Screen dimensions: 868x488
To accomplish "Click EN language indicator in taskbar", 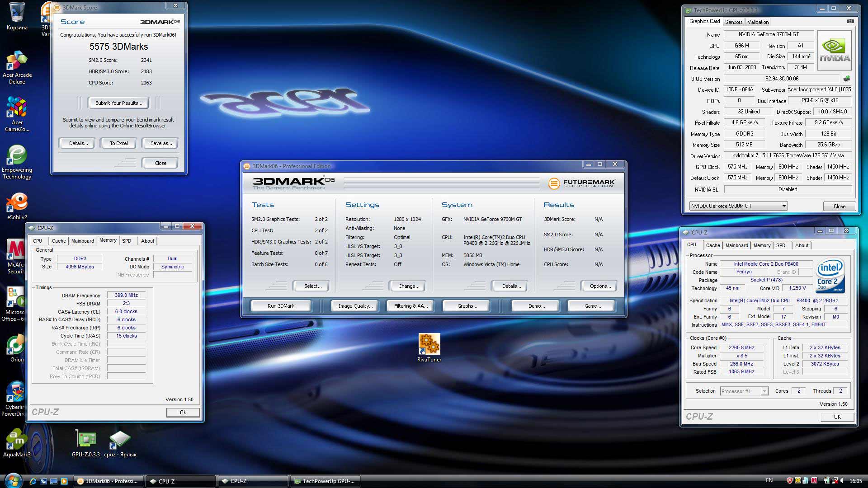I will 769,480.
